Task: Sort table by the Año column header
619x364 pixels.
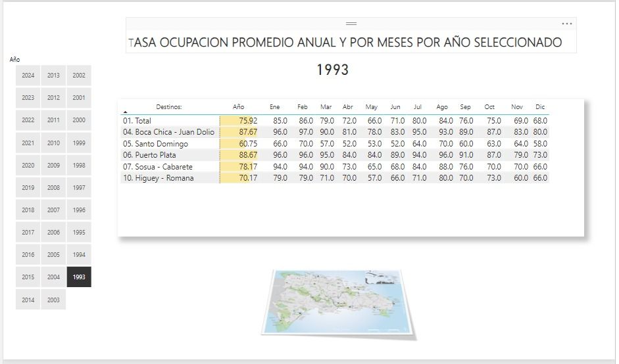Action: (239, 106)
